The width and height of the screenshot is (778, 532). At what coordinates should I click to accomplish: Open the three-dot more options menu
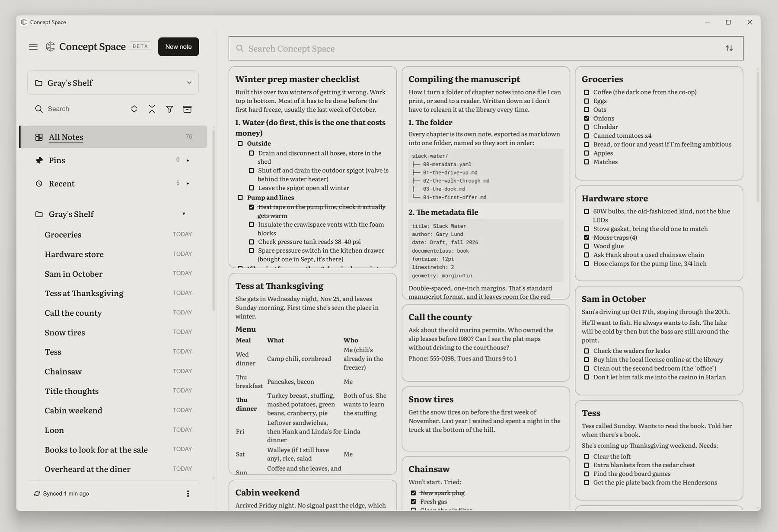click(x=188, y=494)
